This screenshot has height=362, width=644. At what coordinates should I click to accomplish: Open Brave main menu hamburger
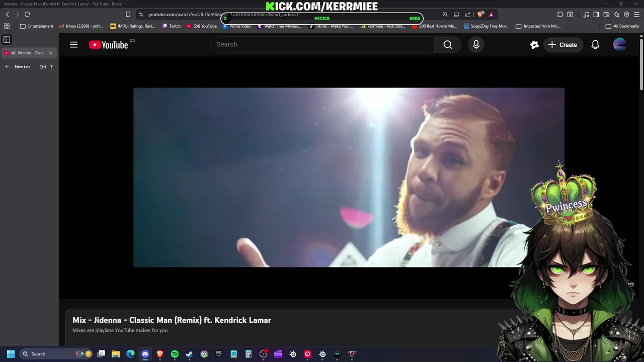636,15
